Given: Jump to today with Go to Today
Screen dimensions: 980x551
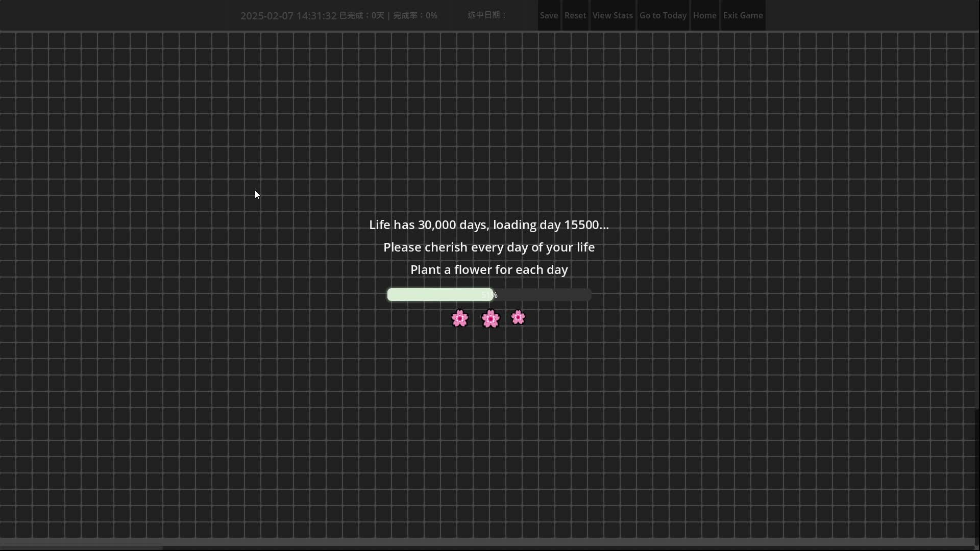Looking at the screenshot, I should click(x=663, y=15).
